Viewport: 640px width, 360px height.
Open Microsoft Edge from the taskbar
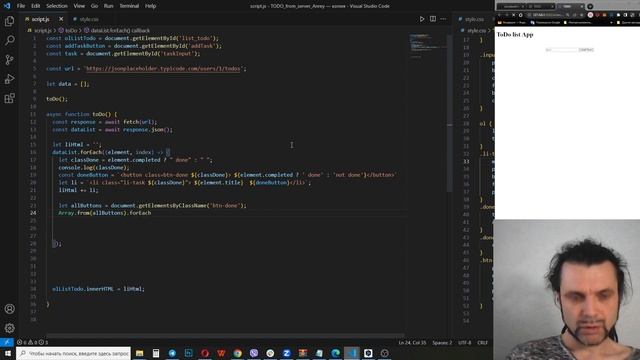[336, 353]
